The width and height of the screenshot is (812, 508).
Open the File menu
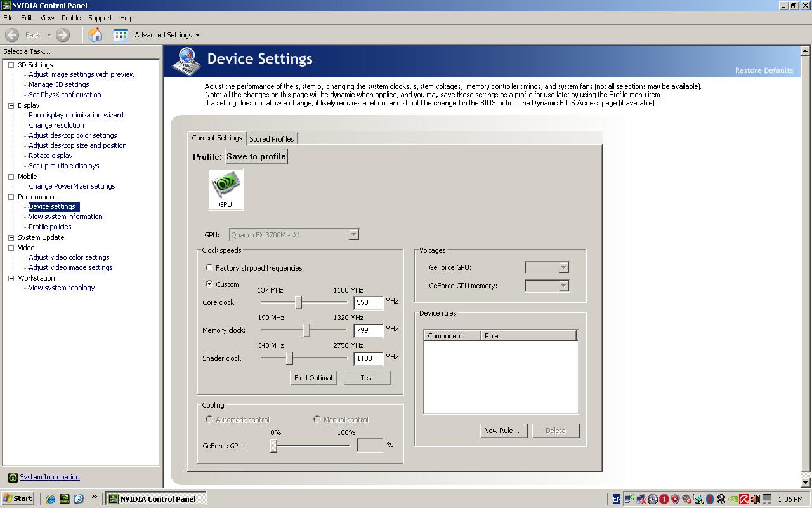(8, 18)
